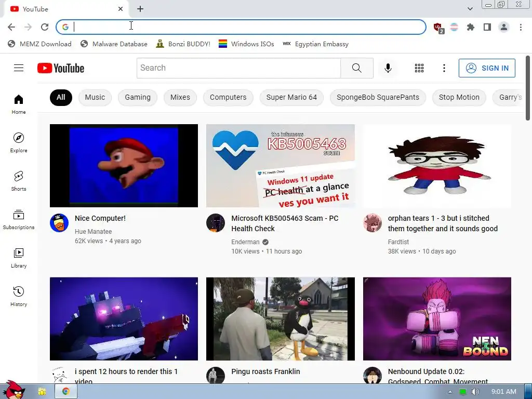Go forward with the browser forward arrow

28,27
